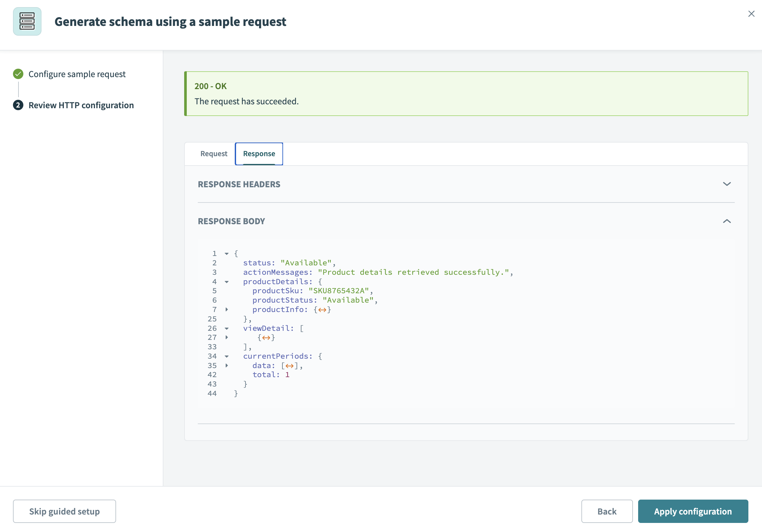Expand the folded object on line 27
The image size is (762, 532).
point(227,337)
